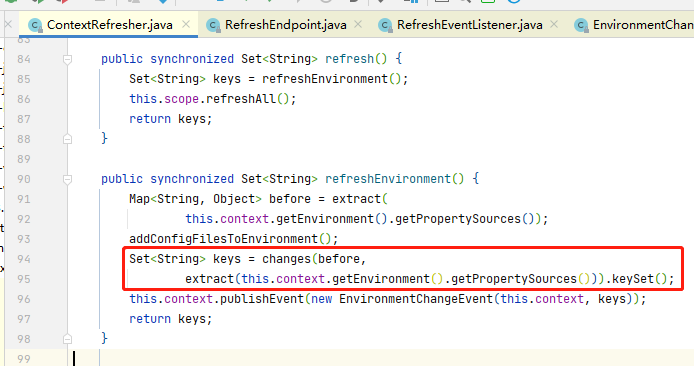
Task: Open the RefreshEndpoint.java tab
Action: coord(285,25)
